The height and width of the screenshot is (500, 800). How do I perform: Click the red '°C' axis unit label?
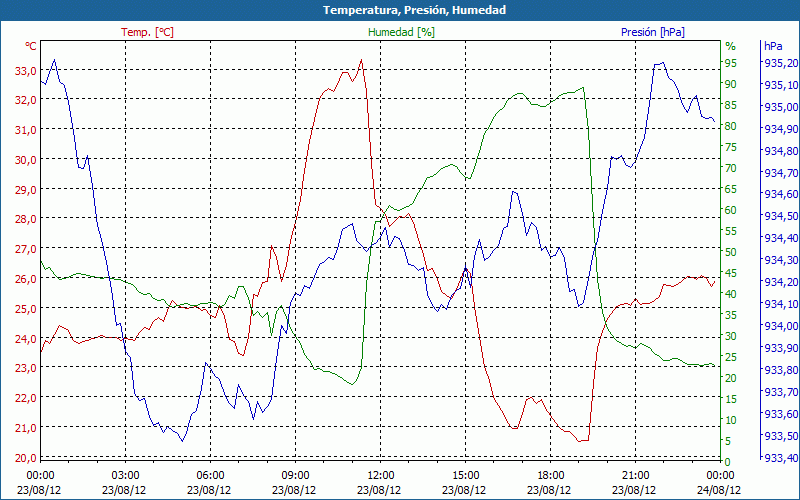(x=31, y=46)
